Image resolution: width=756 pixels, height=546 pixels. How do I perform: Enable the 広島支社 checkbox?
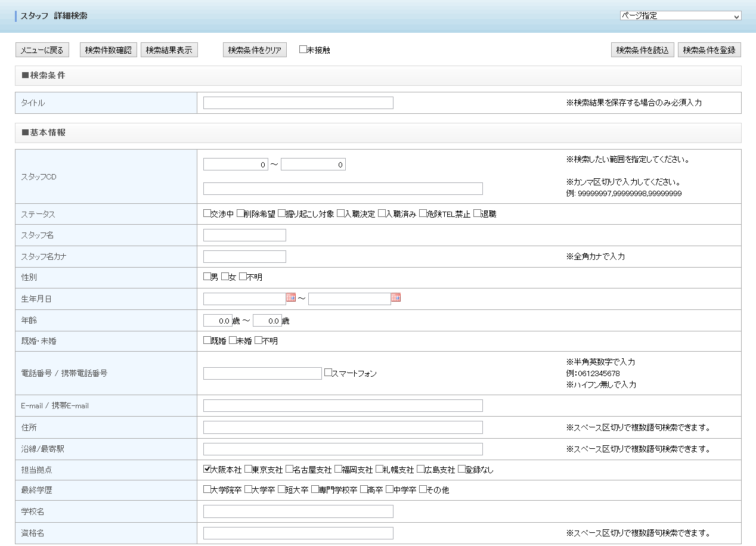point(420,469)
